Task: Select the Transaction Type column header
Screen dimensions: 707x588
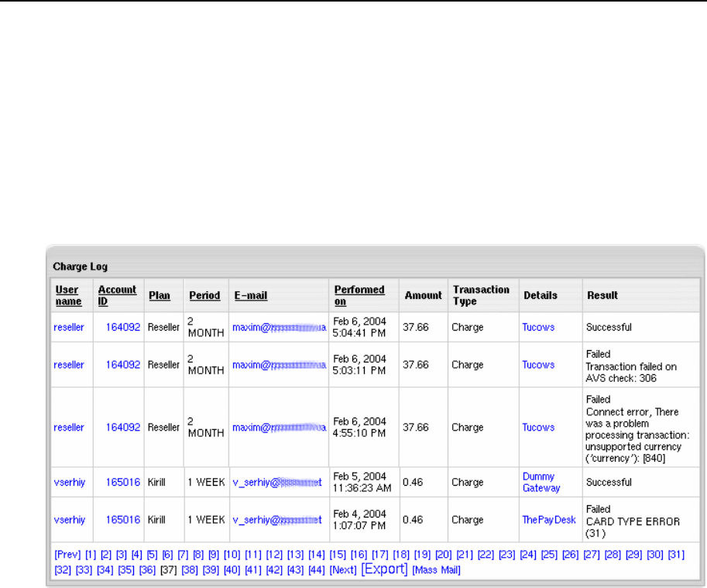Action: click(481, 295)
